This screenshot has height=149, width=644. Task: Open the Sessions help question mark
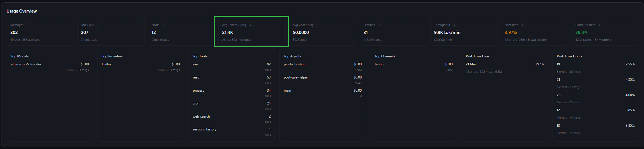(379, 25)
